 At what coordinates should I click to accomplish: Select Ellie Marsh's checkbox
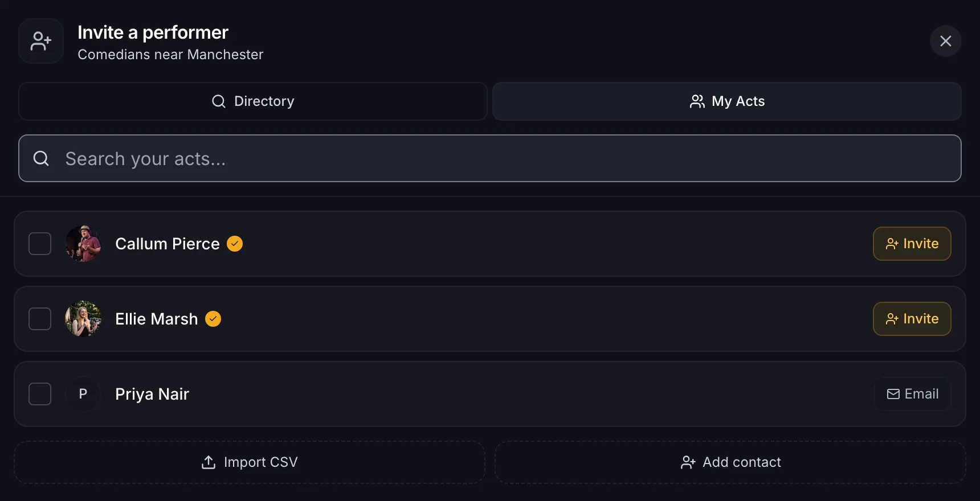click(40, 319)
